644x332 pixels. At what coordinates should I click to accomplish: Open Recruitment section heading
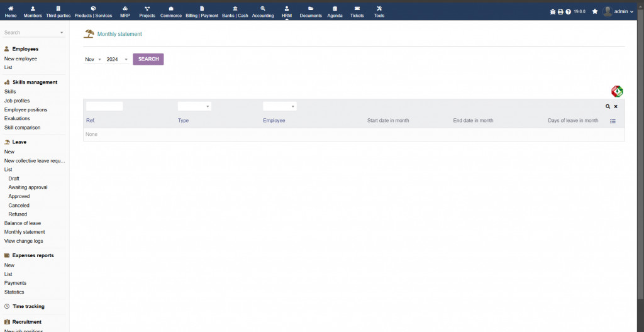coord(26,322)
